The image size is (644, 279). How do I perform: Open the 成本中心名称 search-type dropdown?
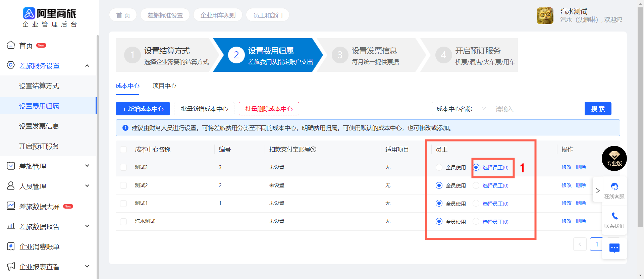pos(461,109)
